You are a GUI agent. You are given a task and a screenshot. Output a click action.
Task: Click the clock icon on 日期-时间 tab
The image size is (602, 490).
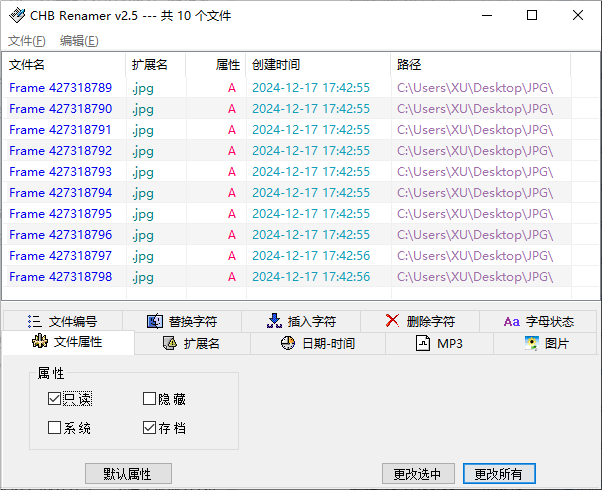pyautogui.click(x=288, y=343)
